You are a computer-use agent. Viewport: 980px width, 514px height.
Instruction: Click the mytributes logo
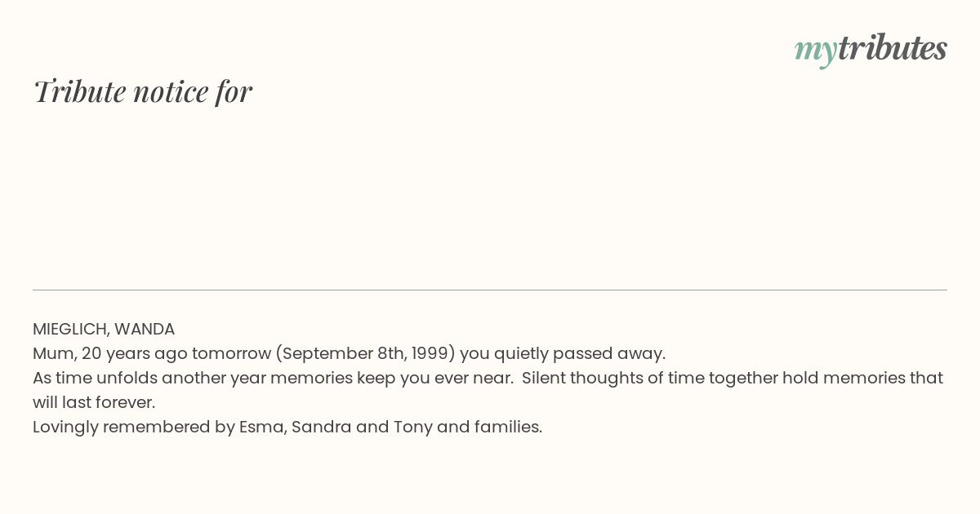[x=871, y=50]
